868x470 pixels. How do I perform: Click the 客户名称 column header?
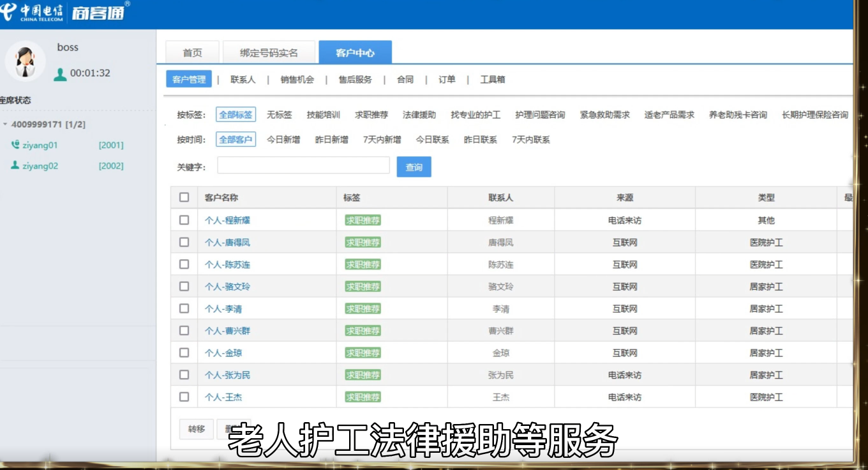(x=221, y=198)
